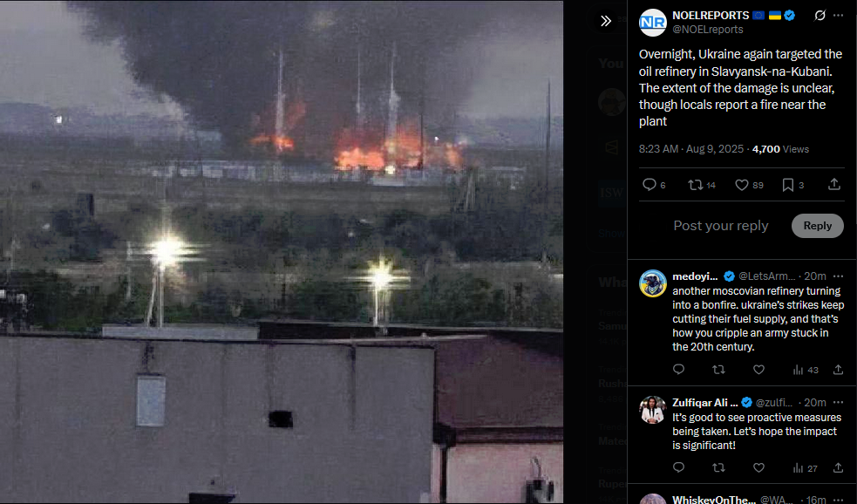The height and width of the screenshot is (504, 857).
Task: Open more options on NOELREPORTS post
Action: tap(838, 16)
